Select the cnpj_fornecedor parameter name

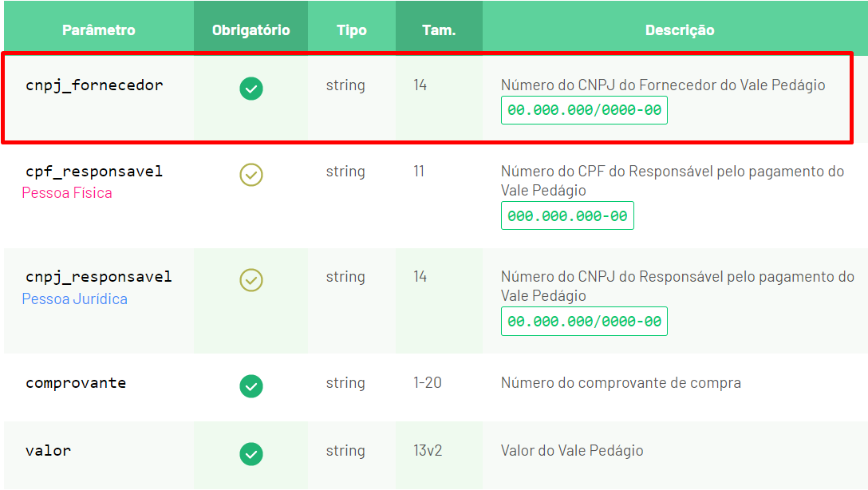(x=94, y=85)
